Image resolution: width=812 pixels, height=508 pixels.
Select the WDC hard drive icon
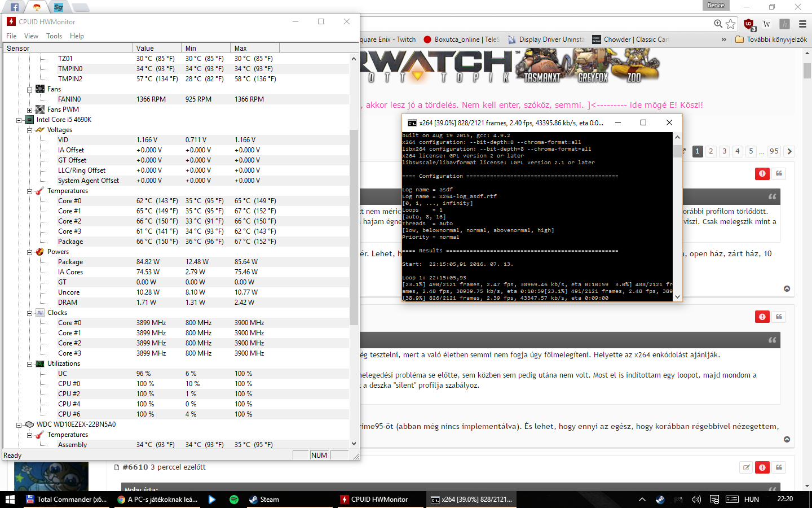29,424
